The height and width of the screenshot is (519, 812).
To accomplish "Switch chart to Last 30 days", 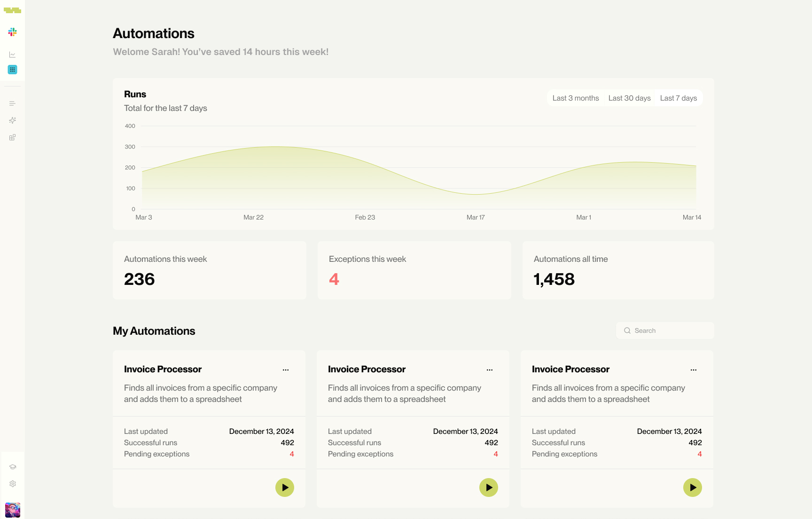I will pos(629,98).
